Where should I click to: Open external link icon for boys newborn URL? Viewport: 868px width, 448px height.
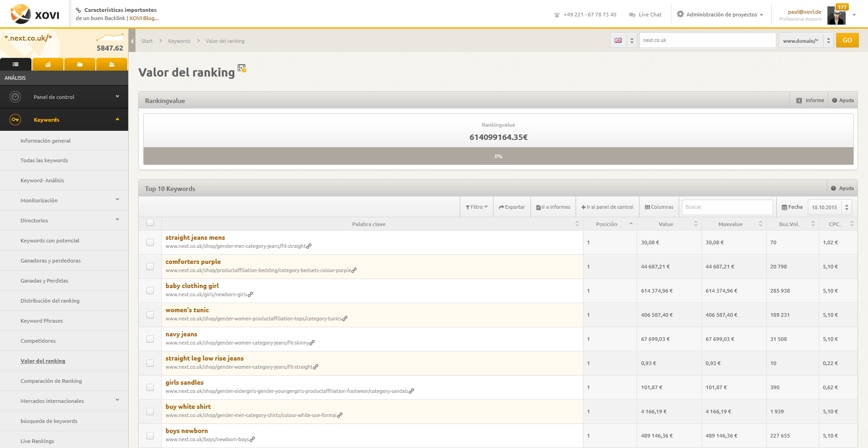coord(252,439)
